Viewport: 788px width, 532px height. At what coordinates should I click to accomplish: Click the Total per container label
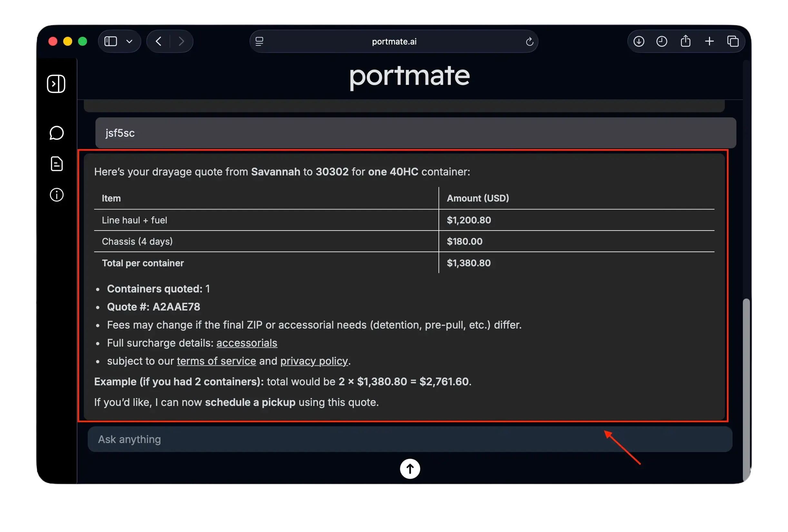coord(143,263)
